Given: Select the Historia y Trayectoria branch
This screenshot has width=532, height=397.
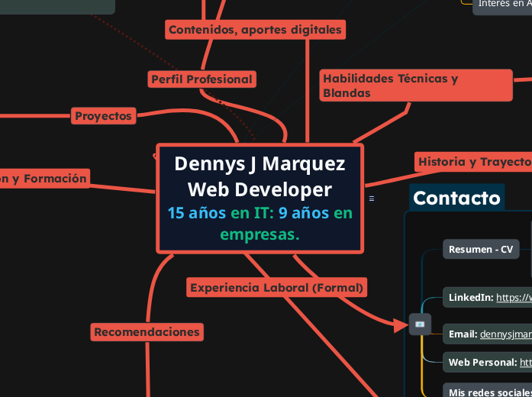Looking at the screenshot, I should pos(473,162).
